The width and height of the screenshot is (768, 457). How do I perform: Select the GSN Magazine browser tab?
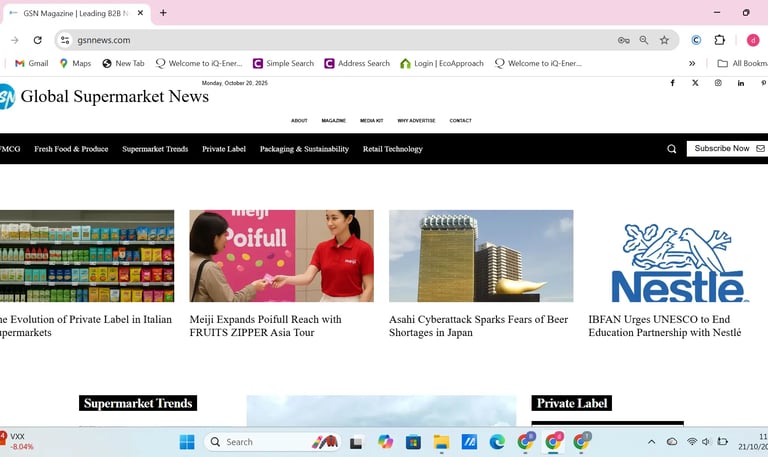(76, 13)
